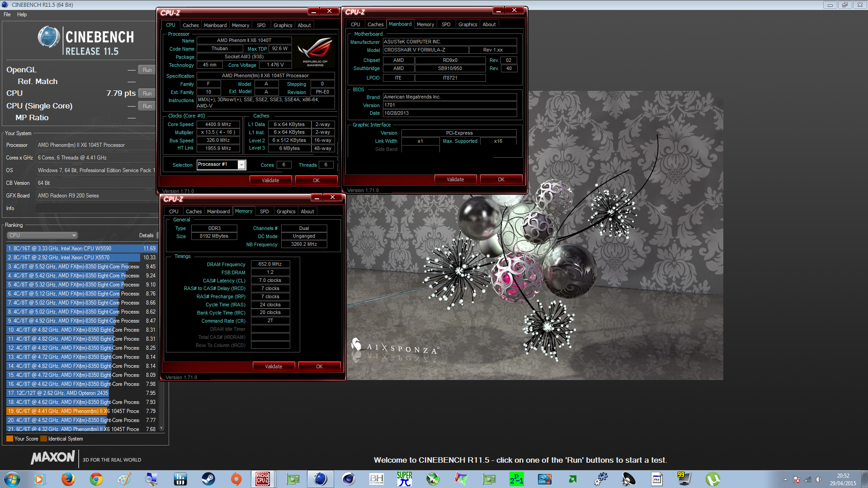
Task: Open the CPU ranking type dropdown
Action: (x=42, y=235)
